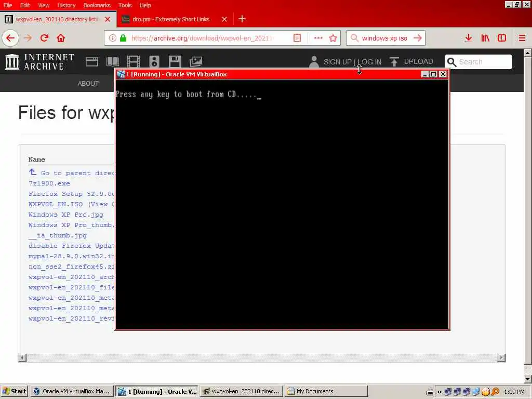Open Windows XP Pro.jpg link
Viewport: 532px width, 399px height.
click(x=66, y=215)
